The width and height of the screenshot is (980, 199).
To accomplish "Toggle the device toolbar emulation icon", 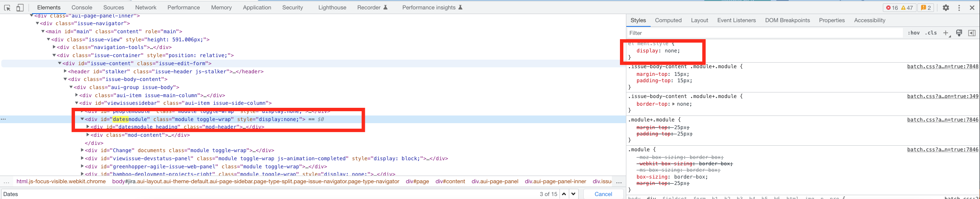I will [x=20, y=8].
